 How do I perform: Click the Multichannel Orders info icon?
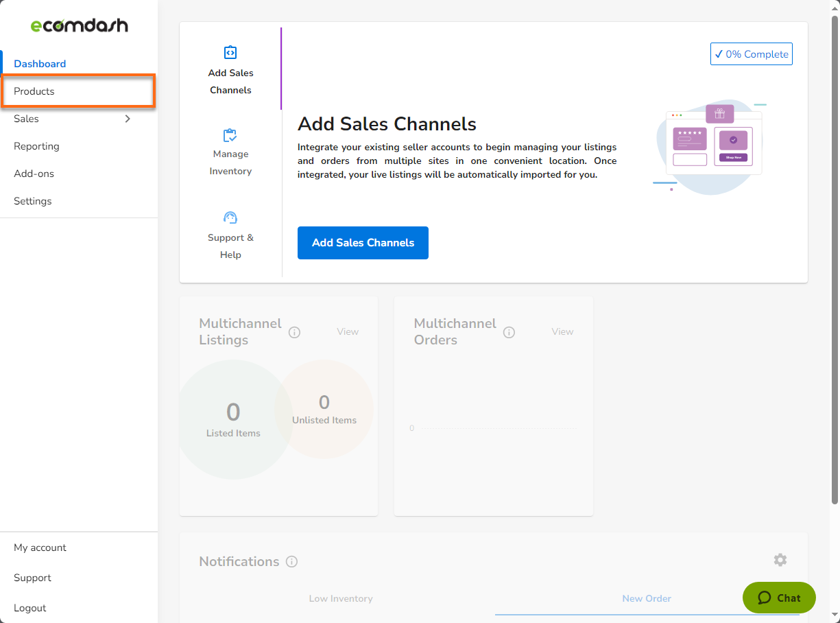click(x=509, y=332)
